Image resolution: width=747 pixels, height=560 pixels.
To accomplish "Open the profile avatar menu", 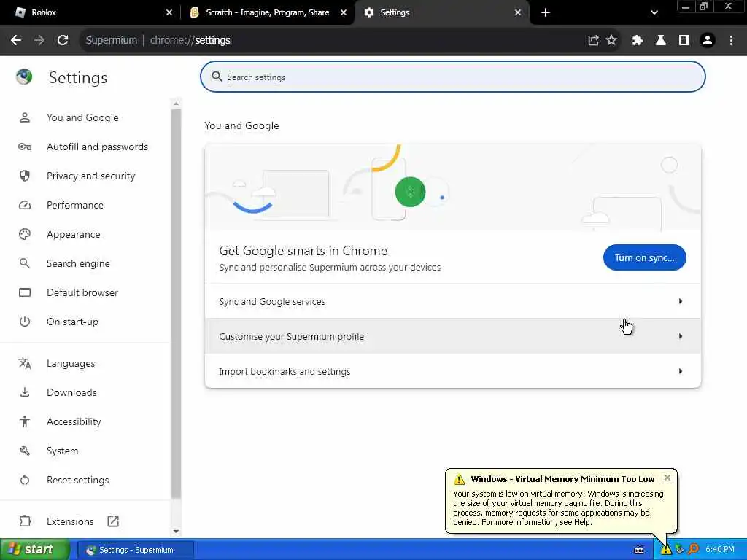I will (x=708, y=41).
